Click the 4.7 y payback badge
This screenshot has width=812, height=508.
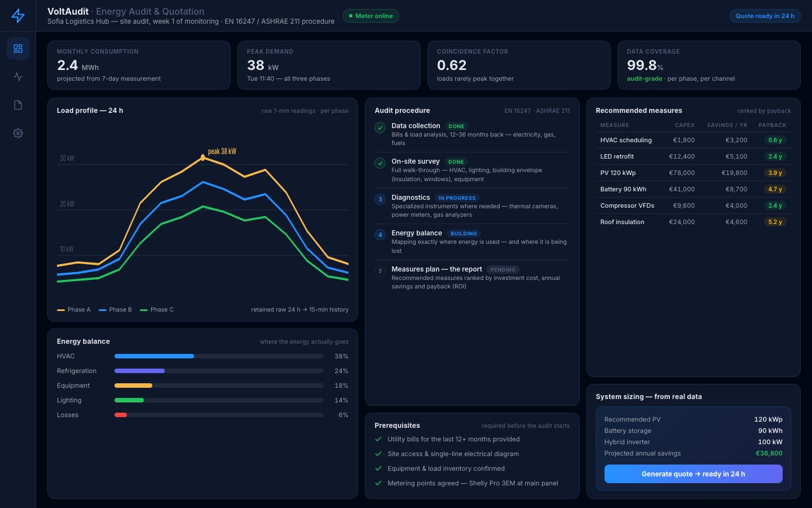(775, 189)
